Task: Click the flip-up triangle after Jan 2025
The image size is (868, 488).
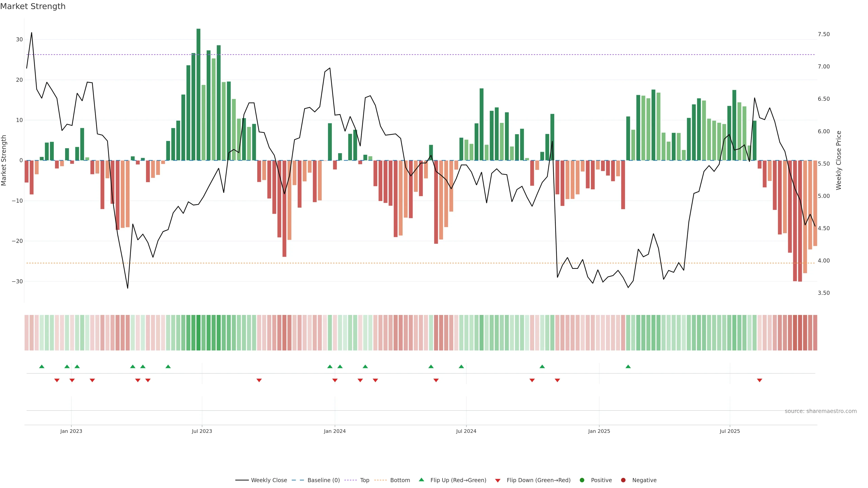Action: click(628, 366)
